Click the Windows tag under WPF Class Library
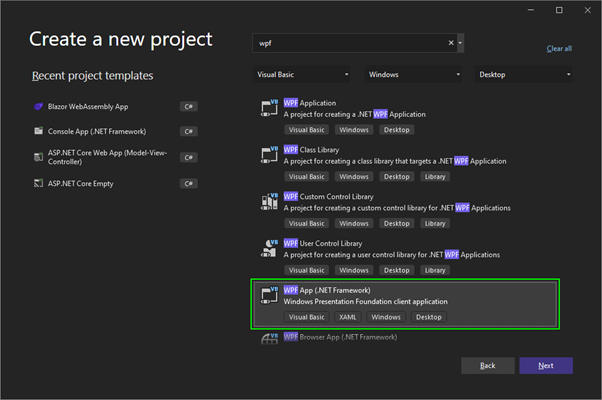Viewport: 602px width, 400px height. [354, 177]
